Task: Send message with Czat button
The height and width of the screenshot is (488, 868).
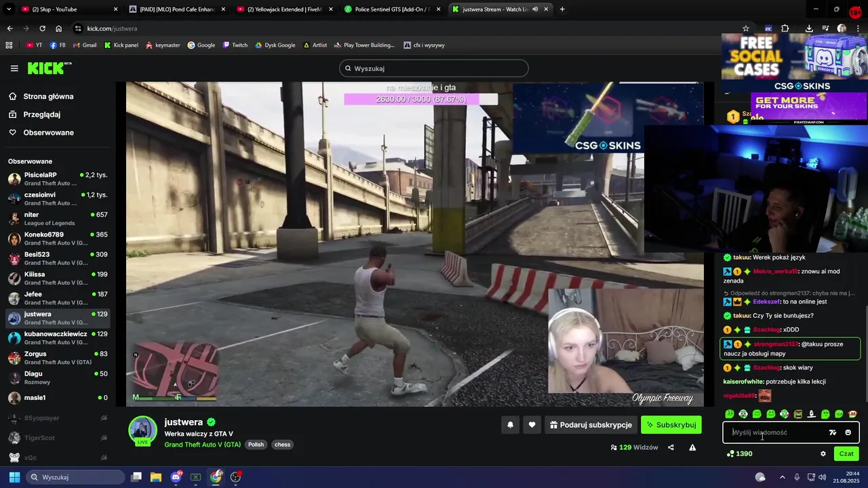Action: 846,453
